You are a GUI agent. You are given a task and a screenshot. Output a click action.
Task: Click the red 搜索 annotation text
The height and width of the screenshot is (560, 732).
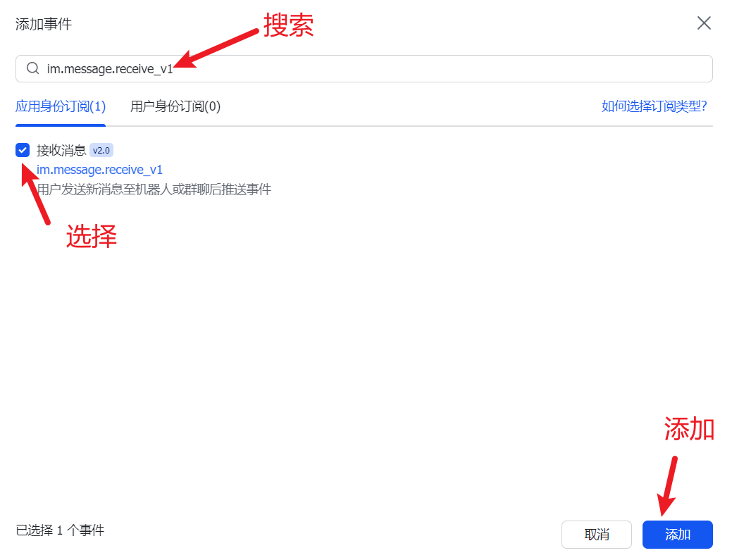pyautogui.click(x=288, y=25)
